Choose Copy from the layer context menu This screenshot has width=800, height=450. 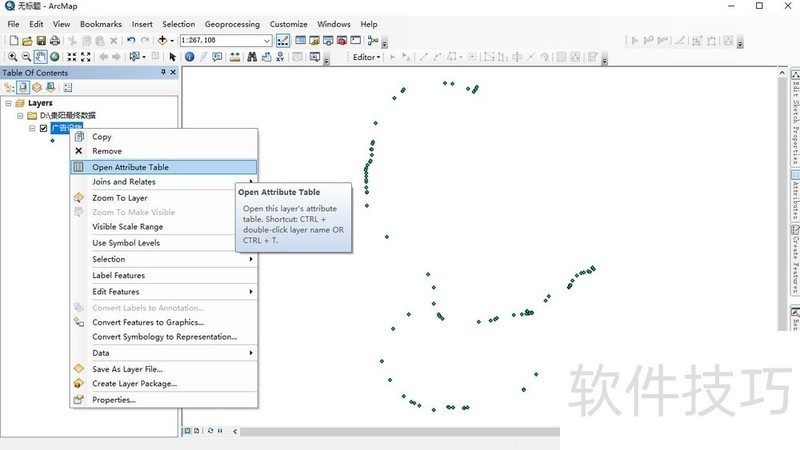coord(164,137)
